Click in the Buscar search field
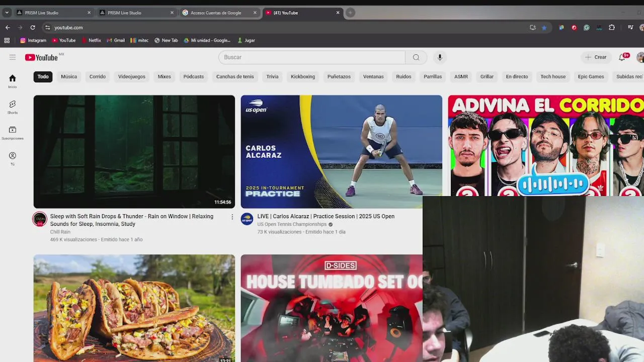The image size is (644, 362). [x=312, y=57]
